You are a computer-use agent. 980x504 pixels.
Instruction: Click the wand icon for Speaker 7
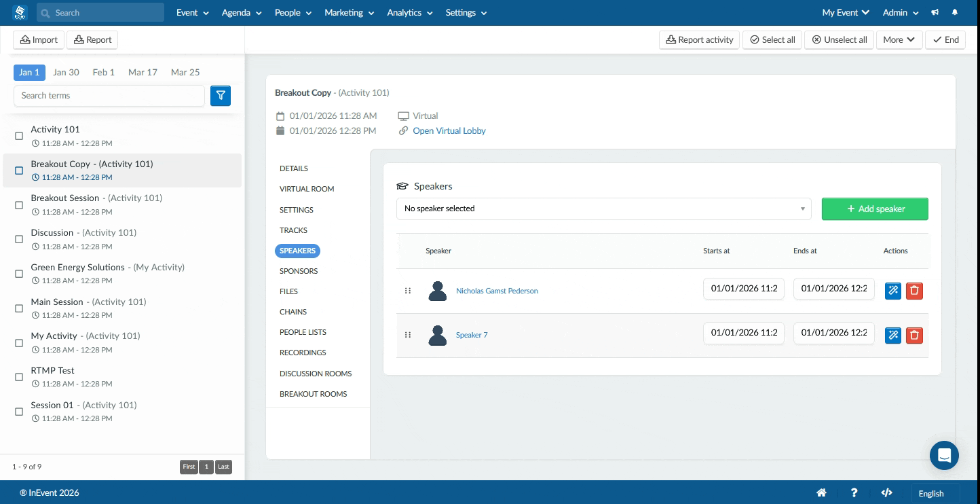[893, 335]
